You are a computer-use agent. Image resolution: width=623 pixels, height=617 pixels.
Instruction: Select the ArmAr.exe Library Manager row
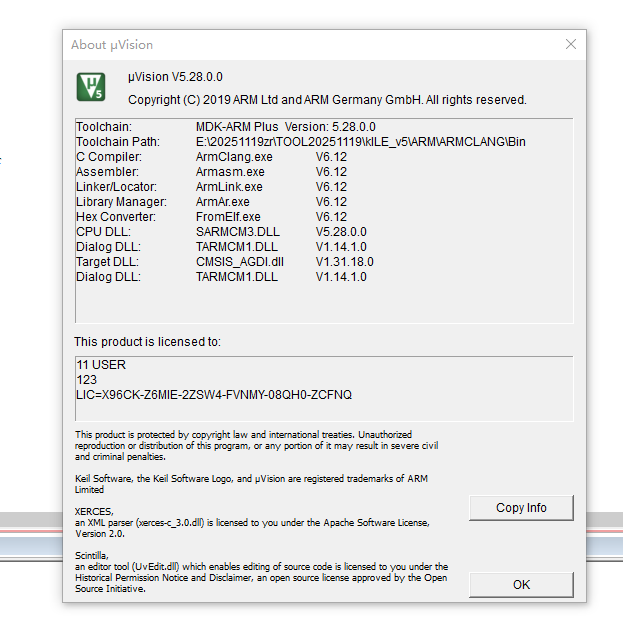[222, 202]
